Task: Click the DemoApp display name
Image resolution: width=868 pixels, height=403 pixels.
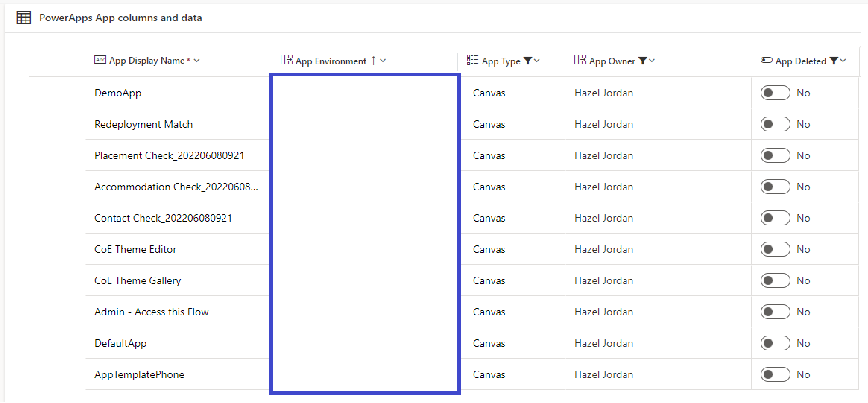Action: [118, 93]
